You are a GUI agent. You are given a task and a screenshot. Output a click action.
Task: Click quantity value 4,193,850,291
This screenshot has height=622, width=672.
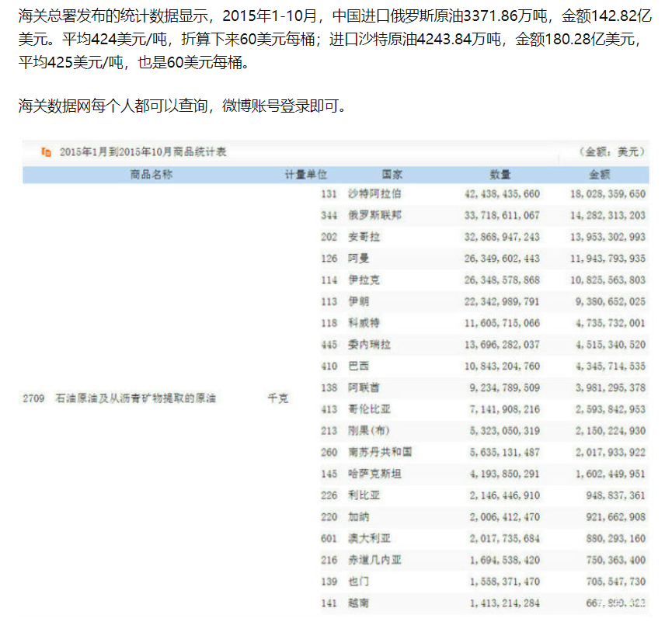[x=505, y=474]
